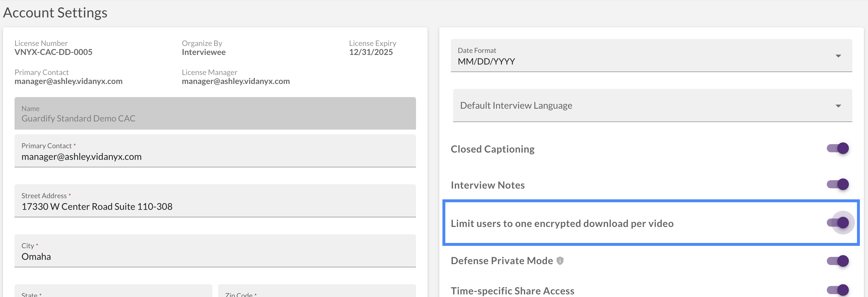Click the Primary Contact email manager@ashley.vidanyx.com
Viewport: 868px width, 297px height.
[68, 81]
